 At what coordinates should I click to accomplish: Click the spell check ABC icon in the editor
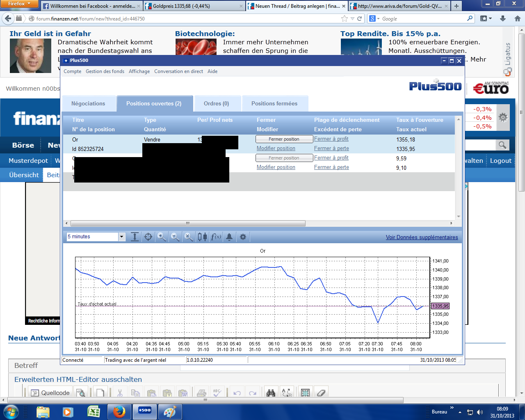click(217, 392)
